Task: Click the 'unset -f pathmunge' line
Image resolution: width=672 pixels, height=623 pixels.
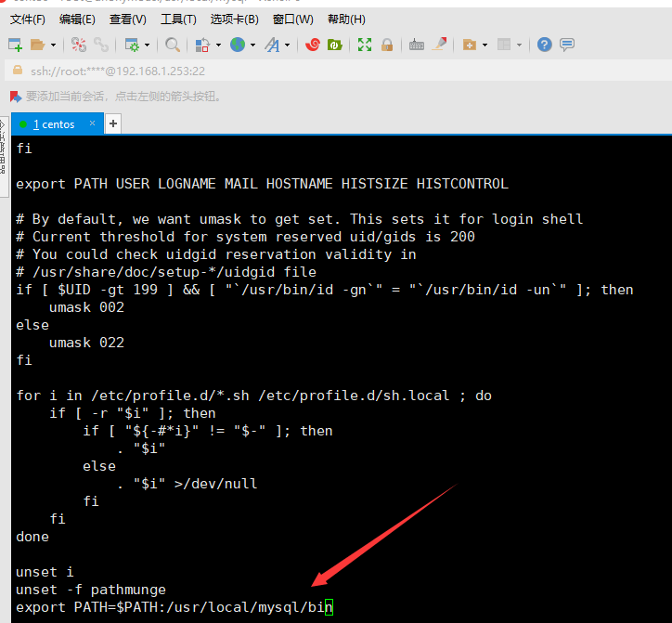Action: [x=91, y=590]
